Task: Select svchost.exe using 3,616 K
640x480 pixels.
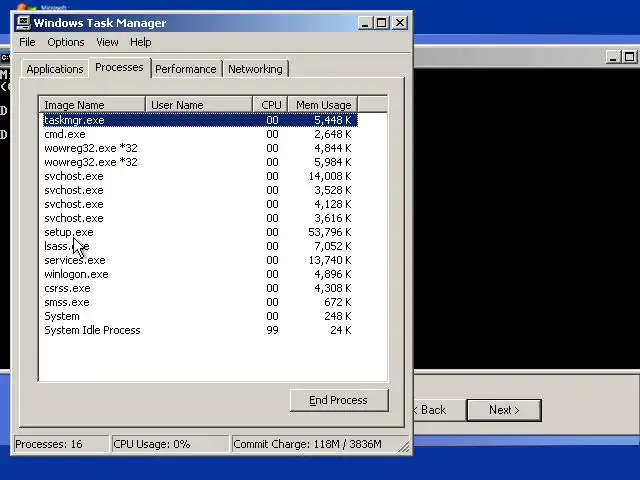Action: (x=200, y=218)
